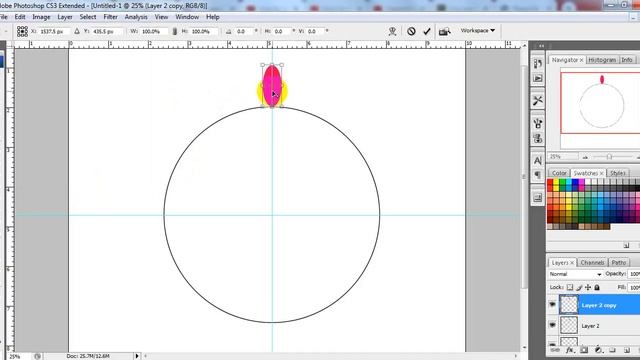Viewport: 640px width, 360px height.
Task: Click the layer Fill field
Action: (x=634, y=288)
